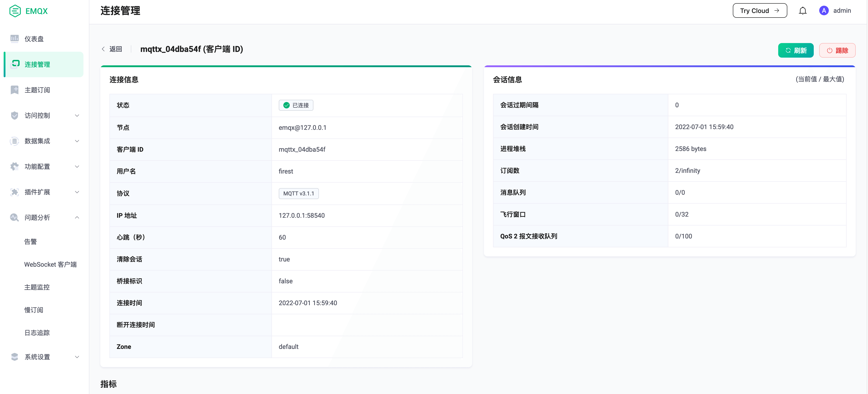The height and width of the screenshot is (394, 868).
Task: Click the 插件扩展 plugin icon
Action: (14, 192)
